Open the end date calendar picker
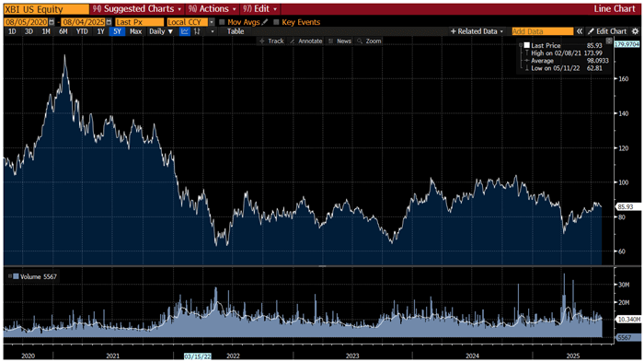This screenshot has width=644, height=362. (109, 22)
